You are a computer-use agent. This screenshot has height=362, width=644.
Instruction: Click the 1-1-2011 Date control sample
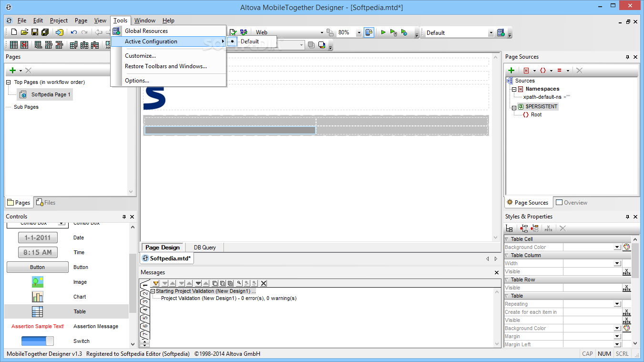click(x=38, y=238)
